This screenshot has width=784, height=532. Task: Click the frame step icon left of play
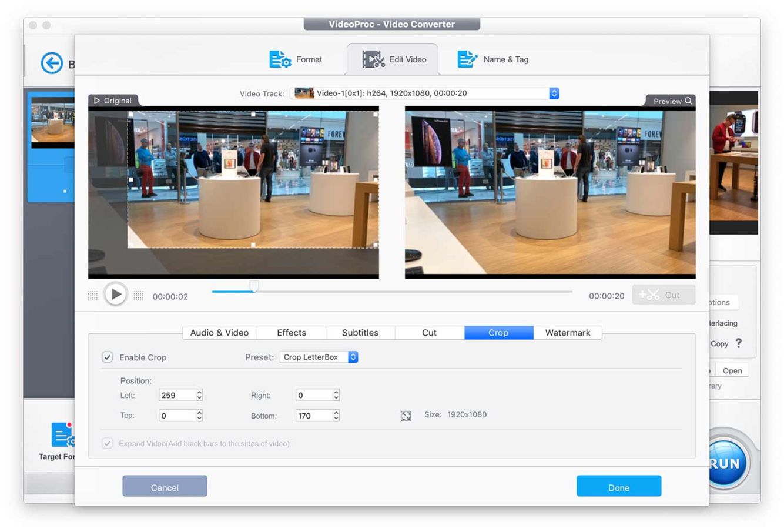click(93, 296)
